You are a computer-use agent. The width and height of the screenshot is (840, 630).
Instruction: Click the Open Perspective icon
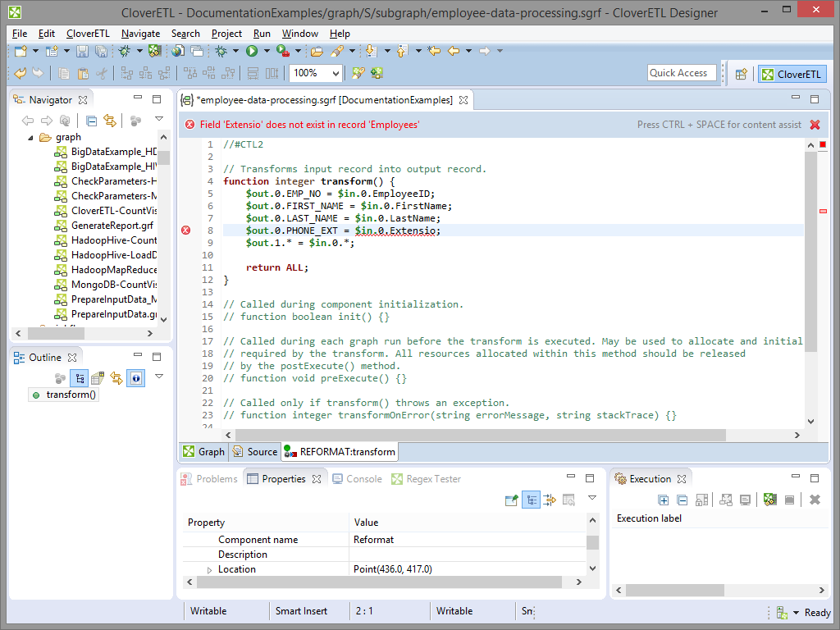click(741, 74)
